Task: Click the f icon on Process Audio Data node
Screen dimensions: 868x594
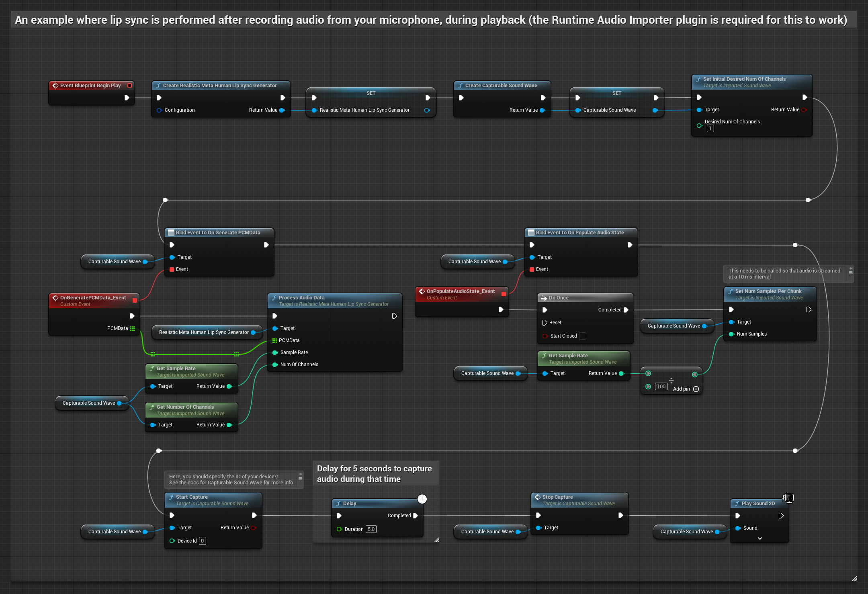Action: coord(274,298)
